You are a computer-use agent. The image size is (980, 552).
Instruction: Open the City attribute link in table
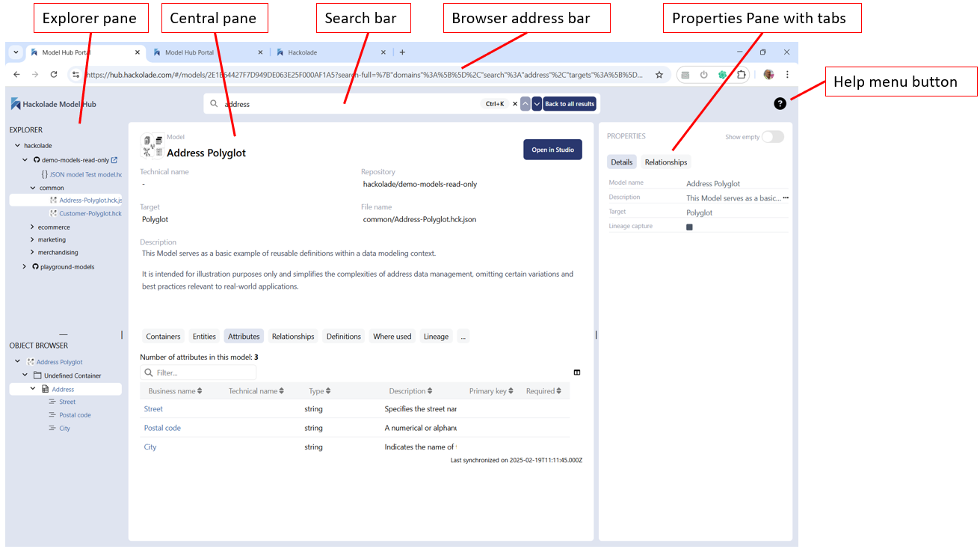pyautogui.click(x=150, y=447)
